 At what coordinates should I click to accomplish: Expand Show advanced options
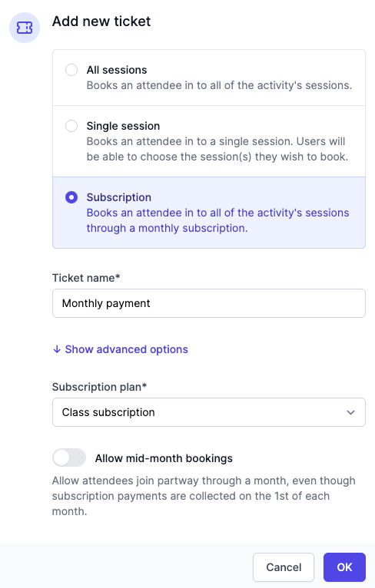click(x=121, y=349)
